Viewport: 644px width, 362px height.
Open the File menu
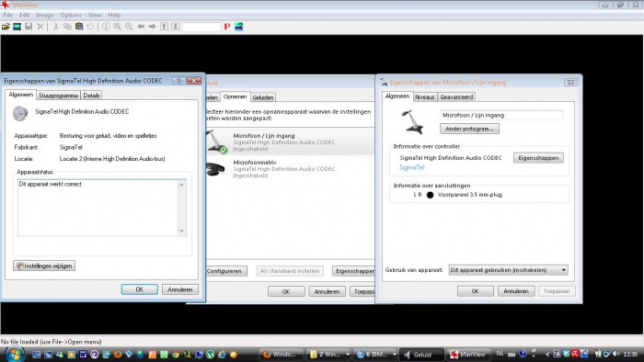coord(7,15)
